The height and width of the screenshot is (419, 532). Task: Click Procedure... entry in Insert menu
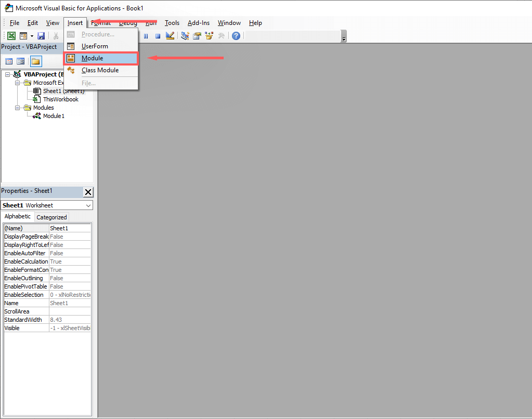click(101, 34)
